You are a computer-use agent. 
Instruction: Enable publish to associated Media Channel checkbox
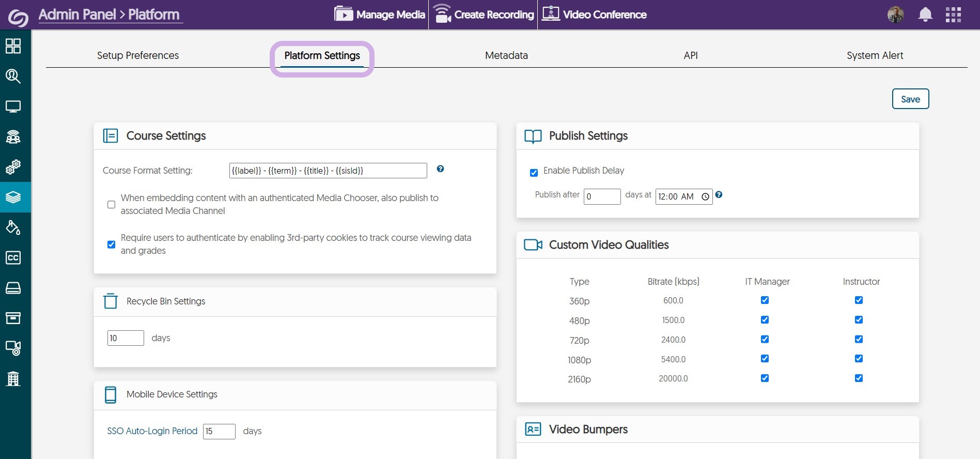tap(111, 205)
